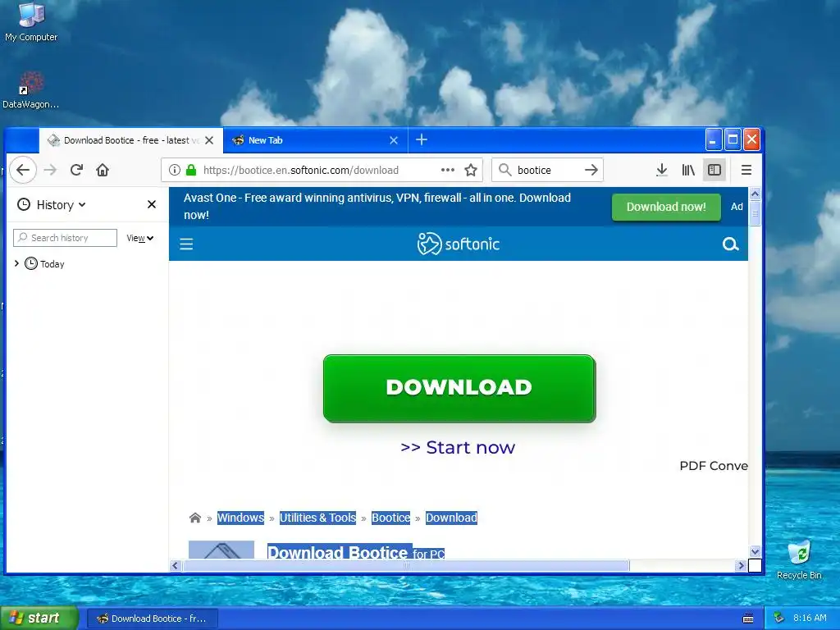This screenshot has width=840, height=630.
Task: Show site information icon in address bar
Action: pyautogui.click(x=174, y=171)
